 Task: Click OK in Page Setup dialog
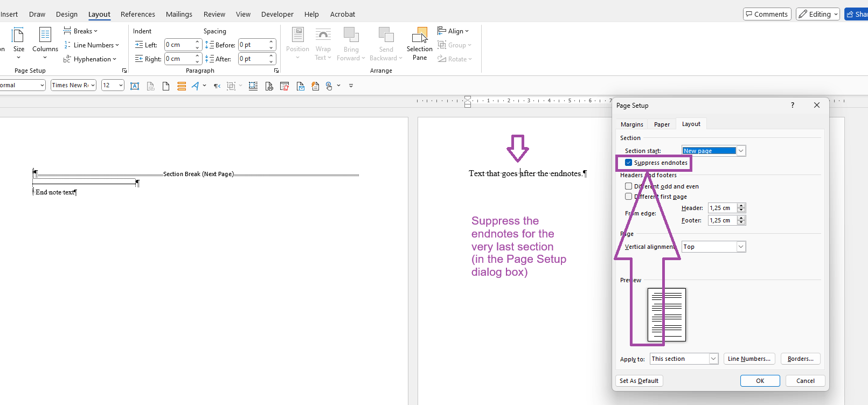[x=760, y=381]
